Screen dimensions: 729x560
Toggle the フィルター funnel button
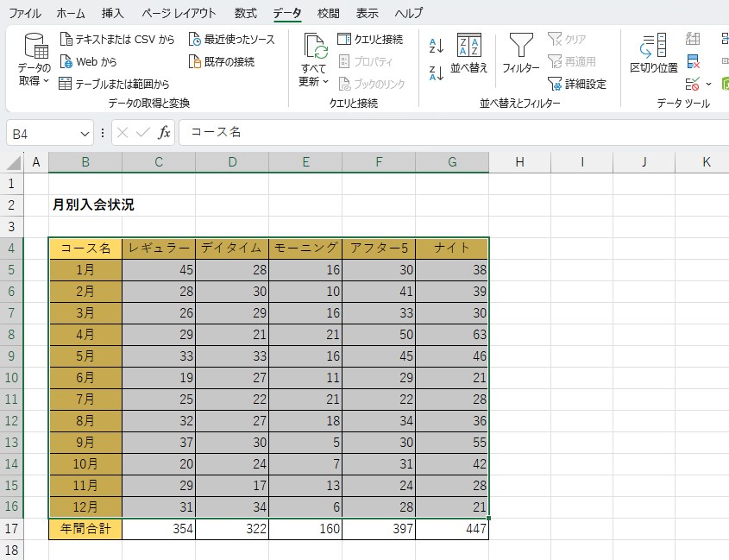coord(520,53)
